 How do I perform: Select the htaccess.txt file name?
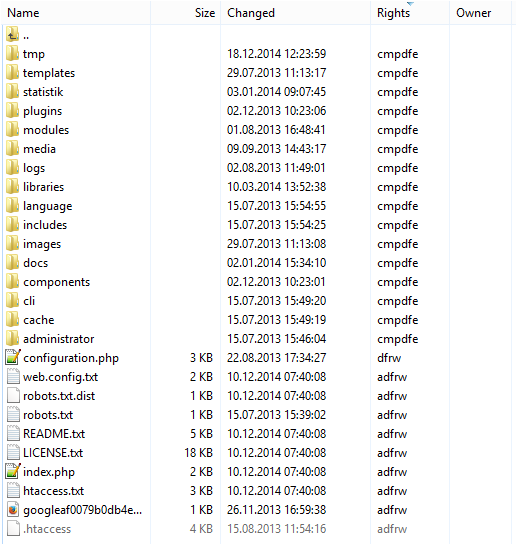coord(53,491)
